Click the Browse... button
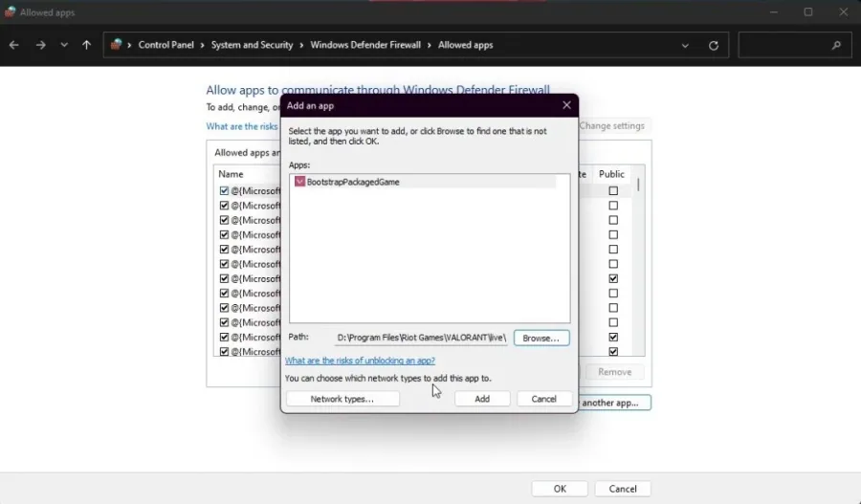The width and height of the screenshot is (861, 504). pyautogui.click(x=541, y=338)
